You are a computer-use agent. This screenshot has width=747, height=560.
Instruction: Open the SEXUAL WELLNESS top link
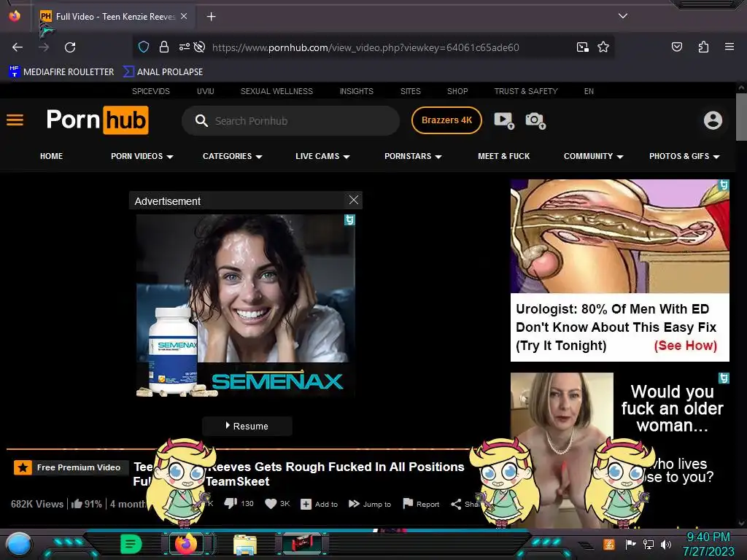(x=276, y=91)
